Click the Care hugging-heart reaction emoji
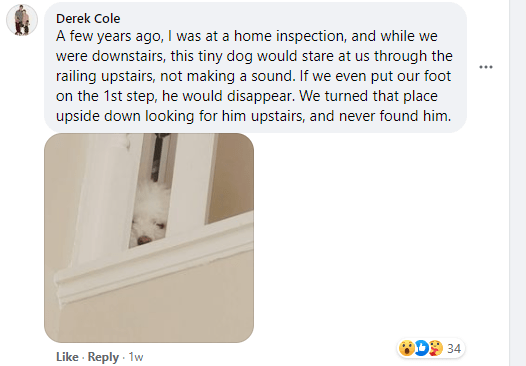 pos(435,348)
